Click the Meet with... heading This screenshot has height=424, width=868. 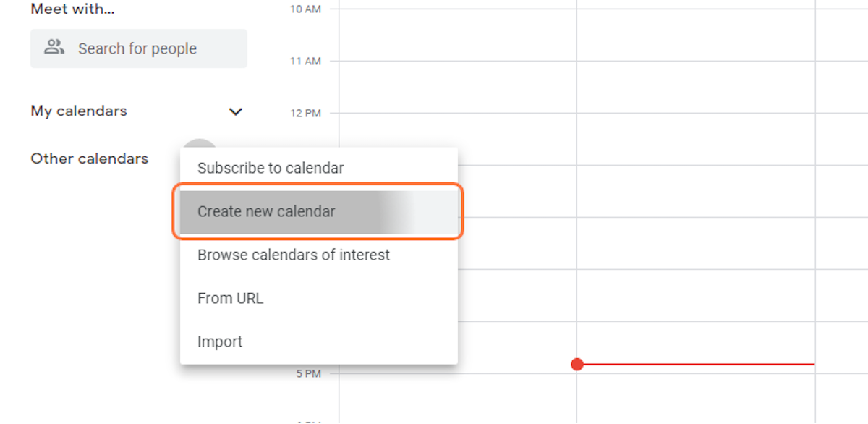[72, 9]
